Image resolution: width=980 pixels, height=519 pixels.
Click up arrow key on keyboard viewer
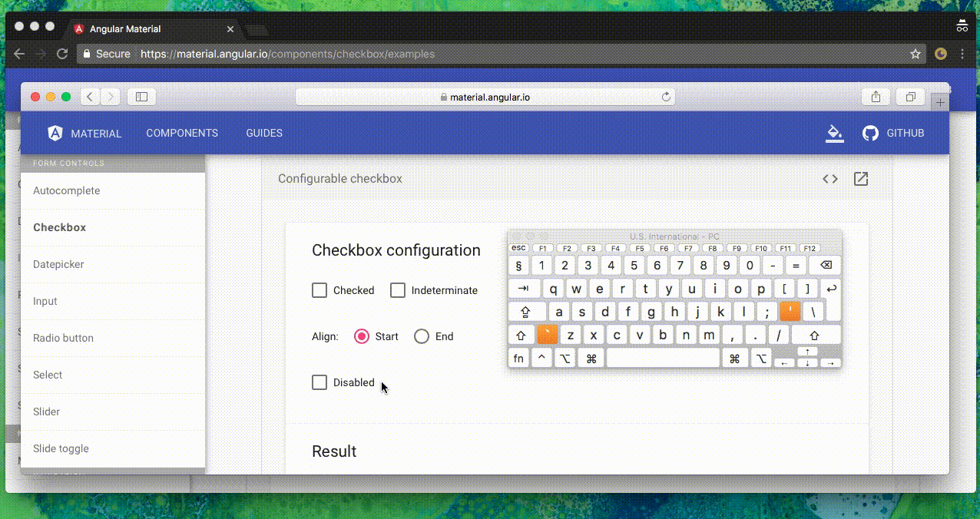tap(807, 352)
